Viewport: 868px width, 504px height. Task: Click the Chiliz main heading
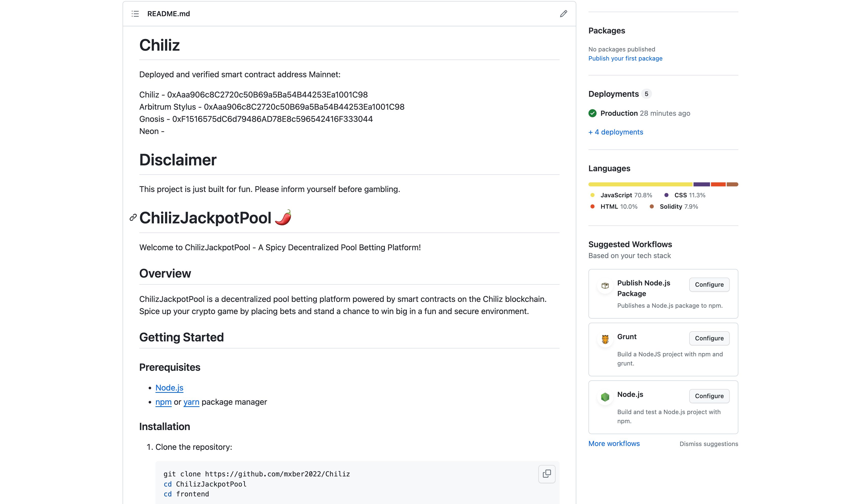pos(160,45)
